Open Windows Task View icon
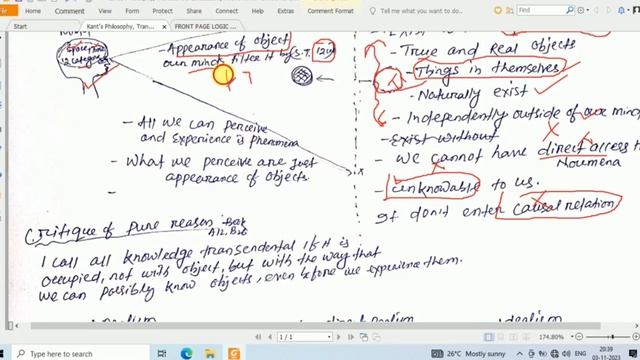Viewport: 640px width, 360px height. (162, 353)
